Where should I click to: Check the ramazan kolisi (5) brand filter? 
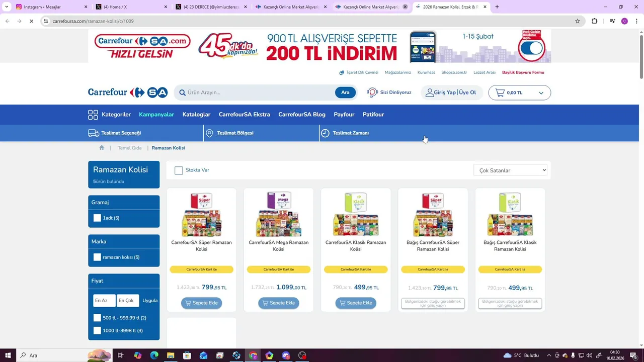point(97,257)
